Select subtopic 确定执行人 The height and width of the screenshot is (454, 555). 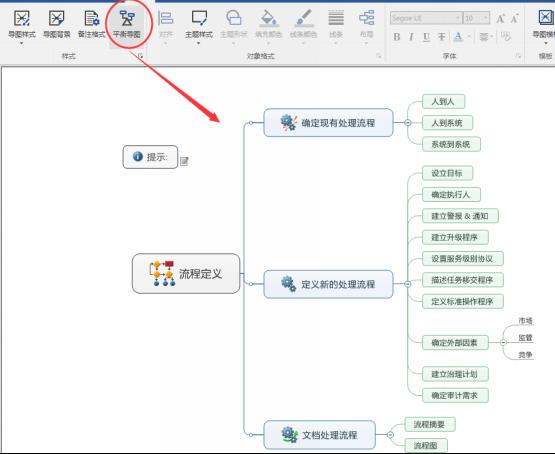(451, 194)
